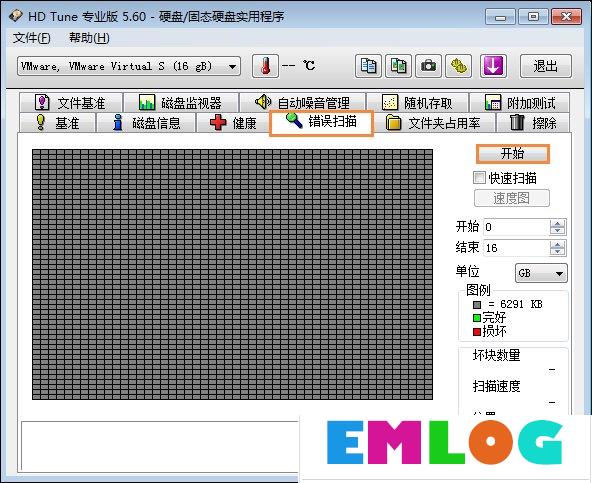Viewport: 592px width, 483px height.
Task: Click the gray 6291 KB legend swatch
Action: [477, 304]
